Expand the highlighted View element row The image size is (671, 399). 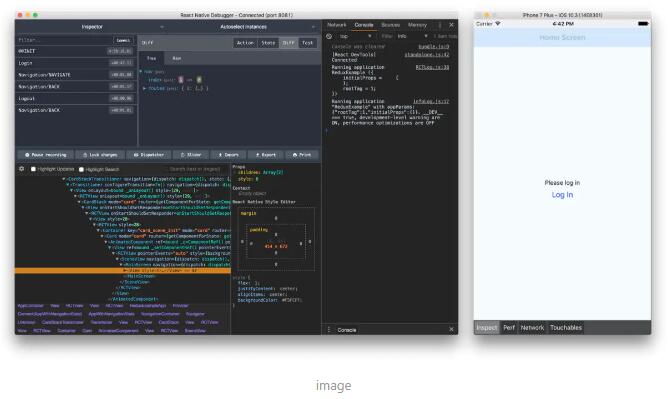tap(125, 271)
